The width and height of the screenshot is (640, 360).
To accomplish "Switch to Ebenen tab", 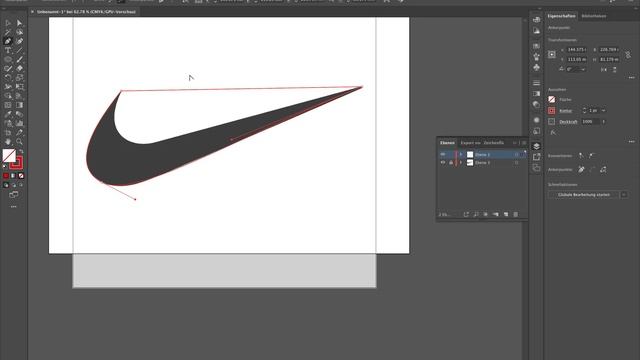I will 447,143.
